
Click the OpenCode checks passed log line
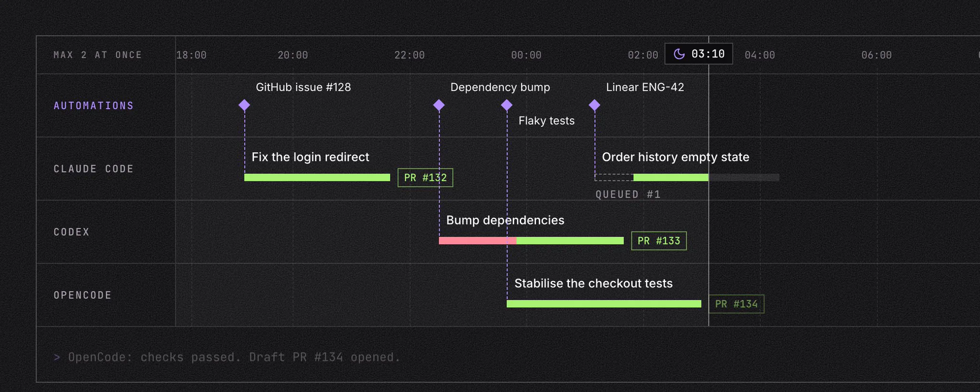click(227, 357)
